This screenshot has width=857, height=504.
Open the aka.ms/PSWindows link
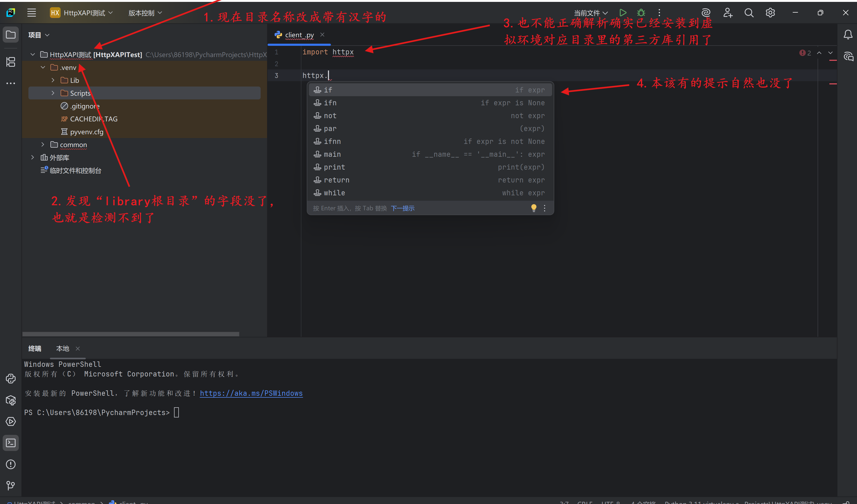(251, 393)
